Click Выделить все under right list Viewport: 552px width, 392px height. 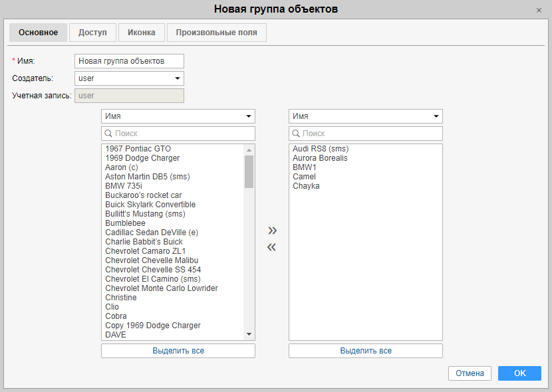tap(366, 351)
